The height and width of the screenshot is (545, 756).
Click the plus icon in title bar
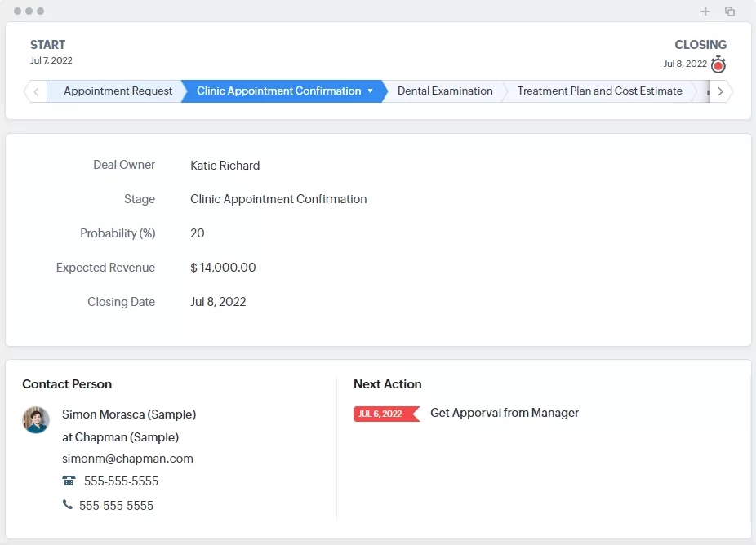click(705, 11)
